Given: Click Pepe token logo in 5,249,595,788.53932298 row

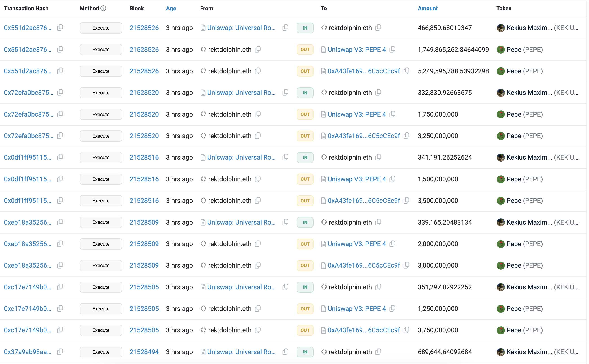Looking at the screenshot, I should pos(501,71).
